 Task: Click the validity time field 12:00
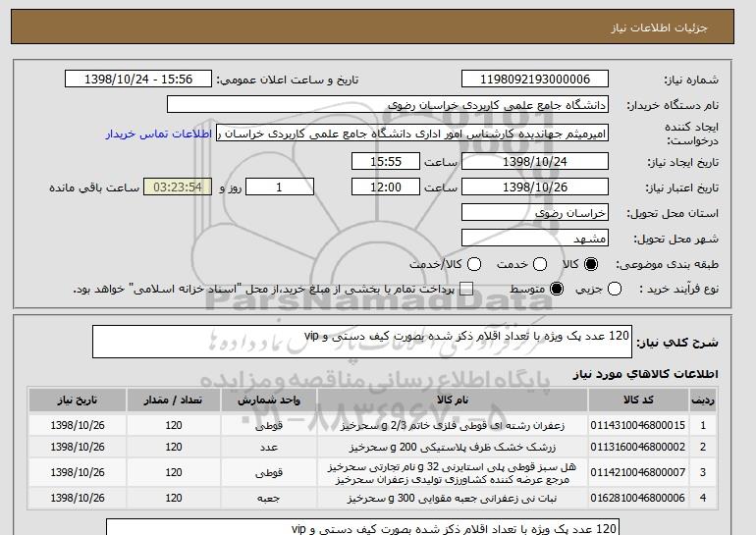386,187
